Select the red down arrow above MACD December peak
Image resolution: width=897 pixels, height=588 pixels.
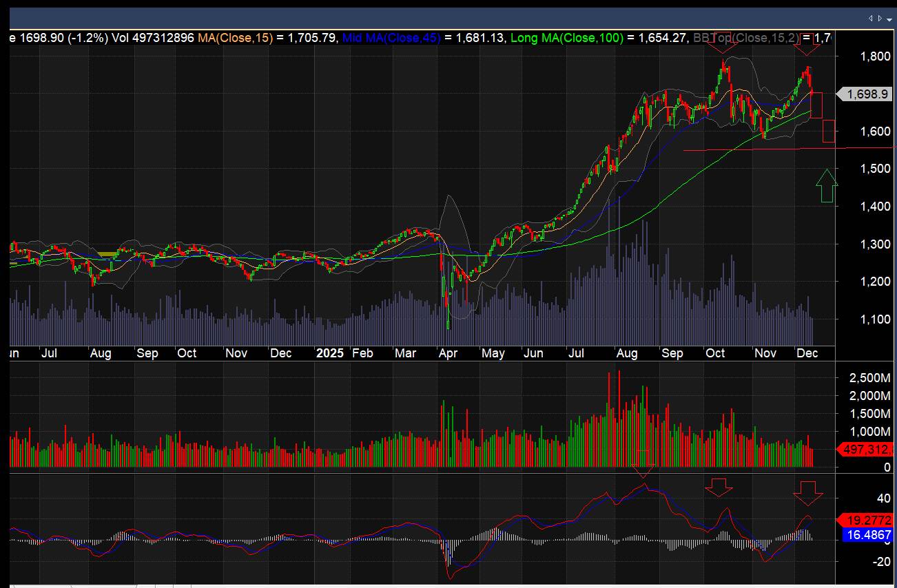click(x=807, y=493)
